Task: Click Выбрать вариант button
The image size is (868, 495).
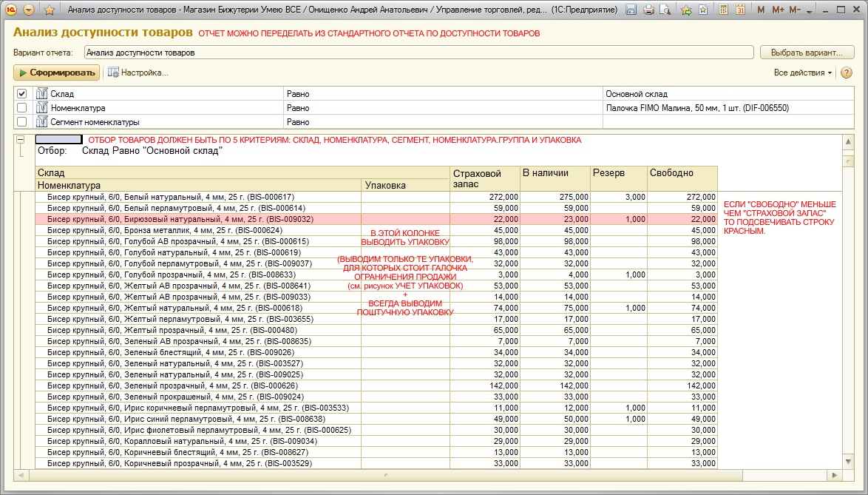Action: [x=807, y=53]
